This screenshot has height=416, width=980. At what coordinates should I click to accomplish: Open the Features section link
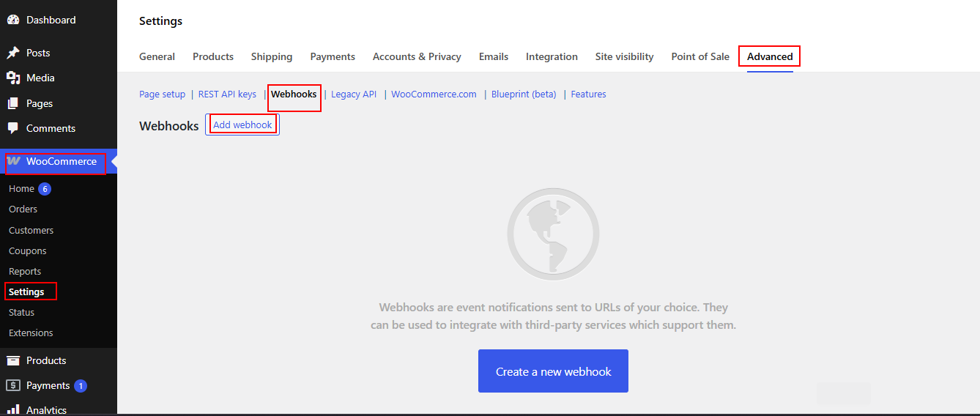[x=588, y=94]
